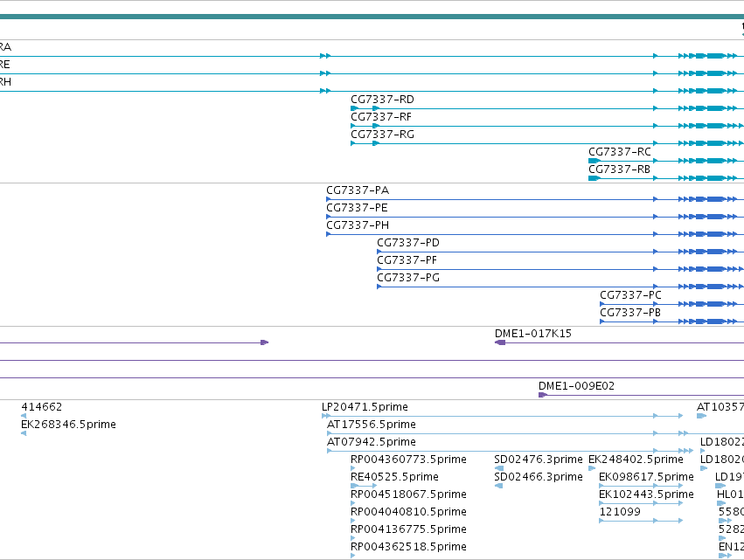Open EST LP20471.5prime

(365, 407)
